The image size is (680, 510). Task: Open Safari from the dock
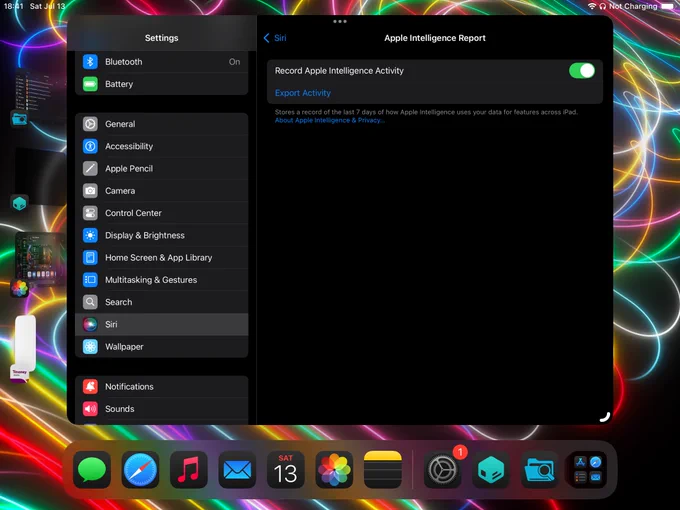click(140, 470)
